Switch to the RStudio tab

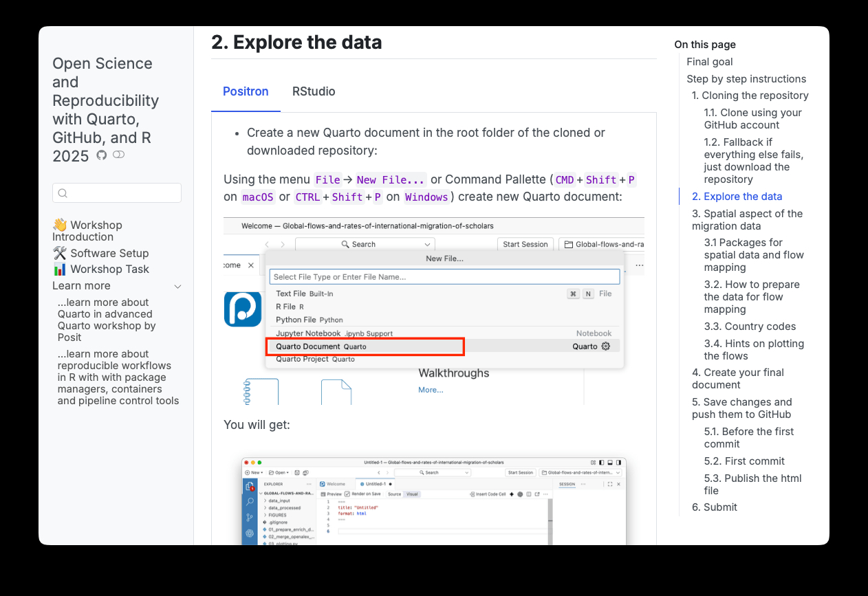tap(314, 91)
